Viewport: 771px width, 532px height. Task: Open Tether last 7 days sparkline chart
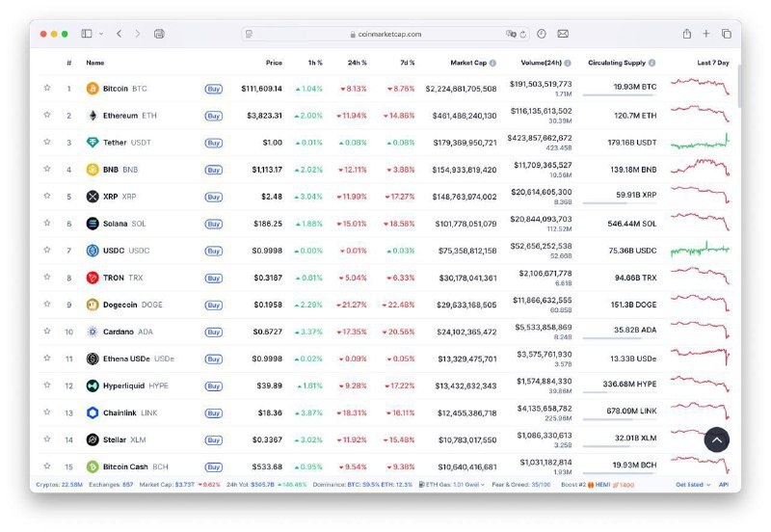pos(701,141)
